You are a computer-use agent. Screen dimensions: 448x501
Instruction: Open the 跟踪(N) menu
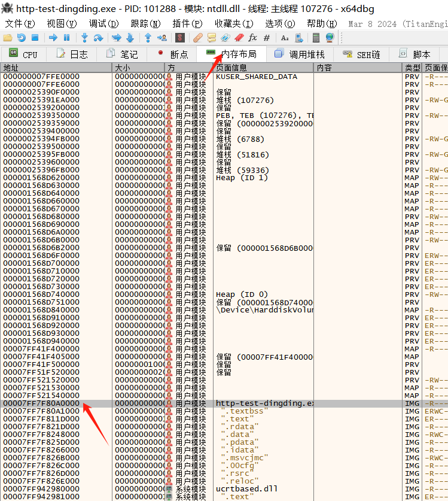tap(145, 24)
